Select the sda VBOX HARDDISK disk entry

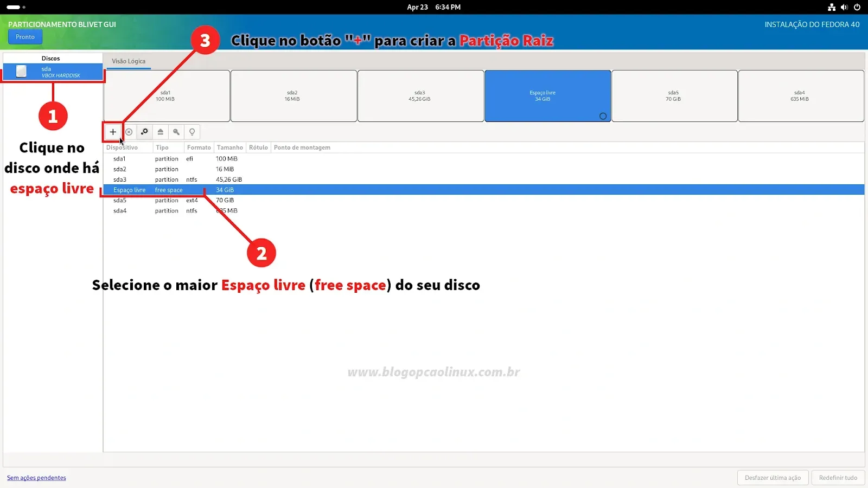pyautogui.click(x=53, y=72)
